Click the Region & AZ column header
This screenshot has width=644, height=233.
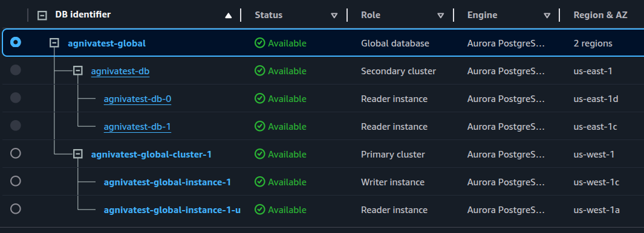(x=600, y=15)
